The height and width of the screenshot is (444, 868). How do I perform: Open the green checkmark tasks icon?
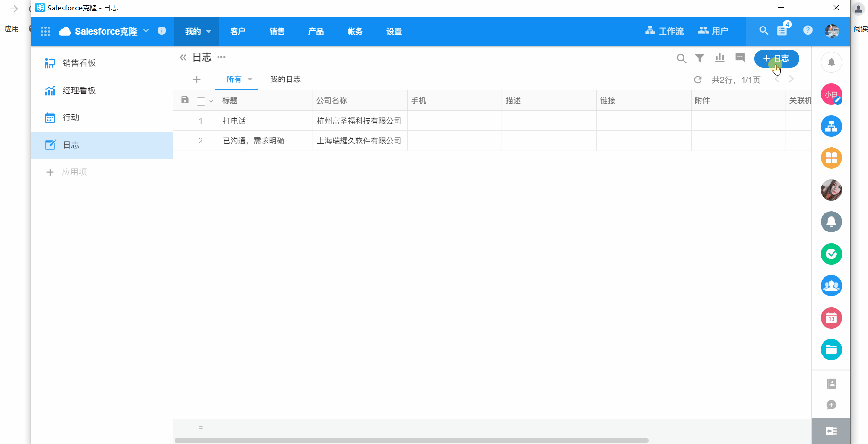click(831, 254)
